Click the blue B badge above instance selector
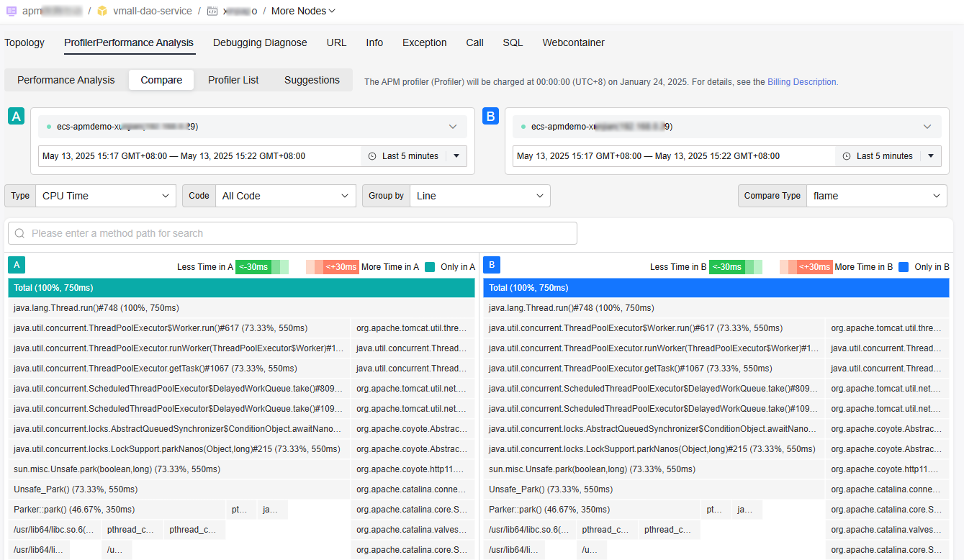This screenshot has width=964, height=560. tap(490, 116)
